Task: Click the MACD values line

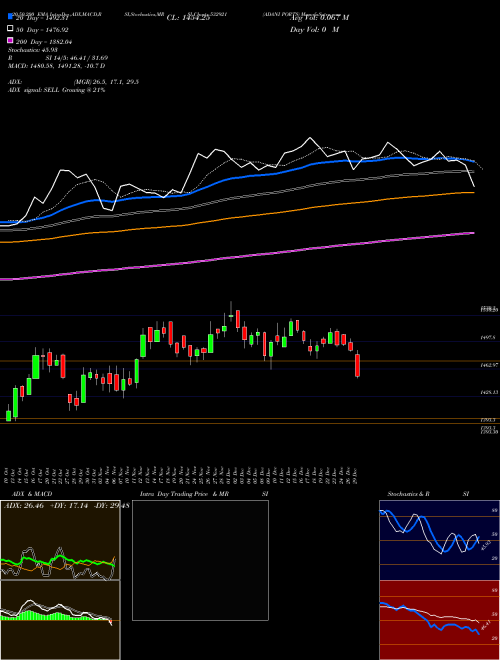Action: [56, 66]
